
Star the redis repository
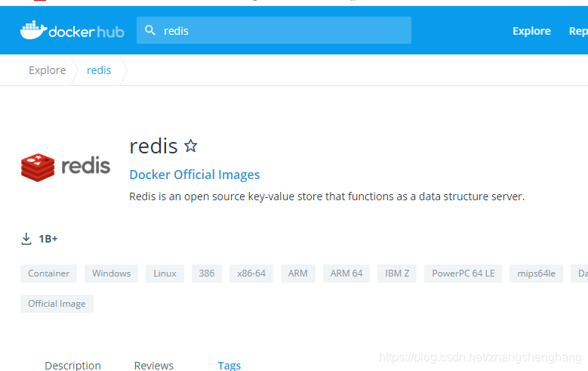coord(190,146)
